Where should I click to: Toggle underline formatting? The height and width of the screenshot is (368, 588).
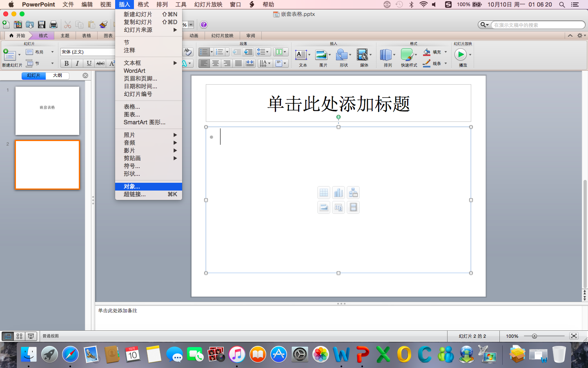89,63
